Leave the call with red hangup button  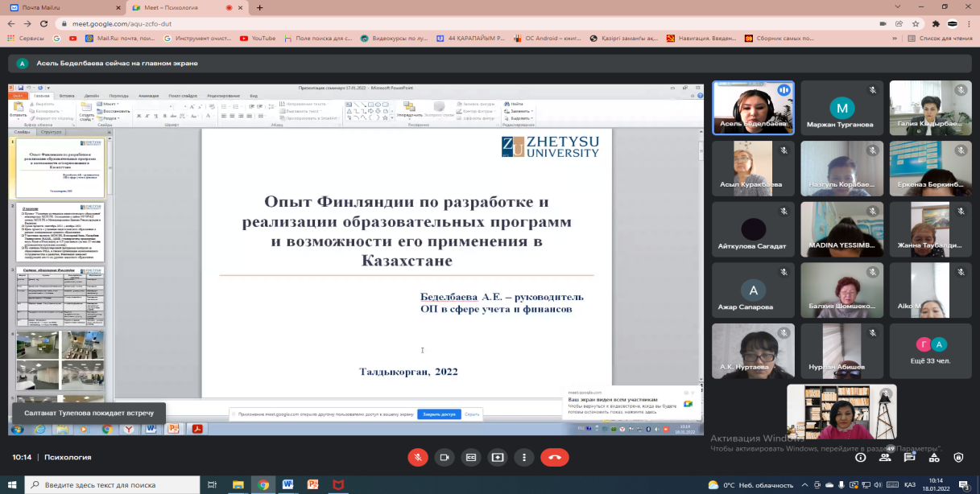(555, 457)
